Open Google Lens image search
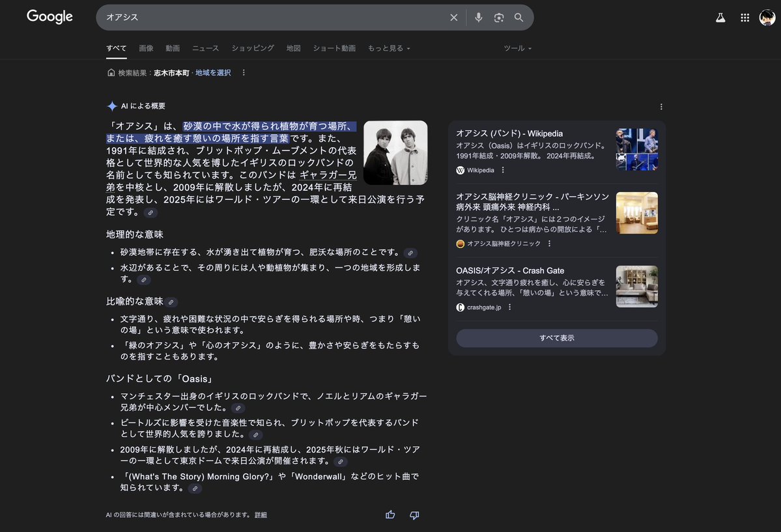This screenshot has height=532, width=781. 499,18
